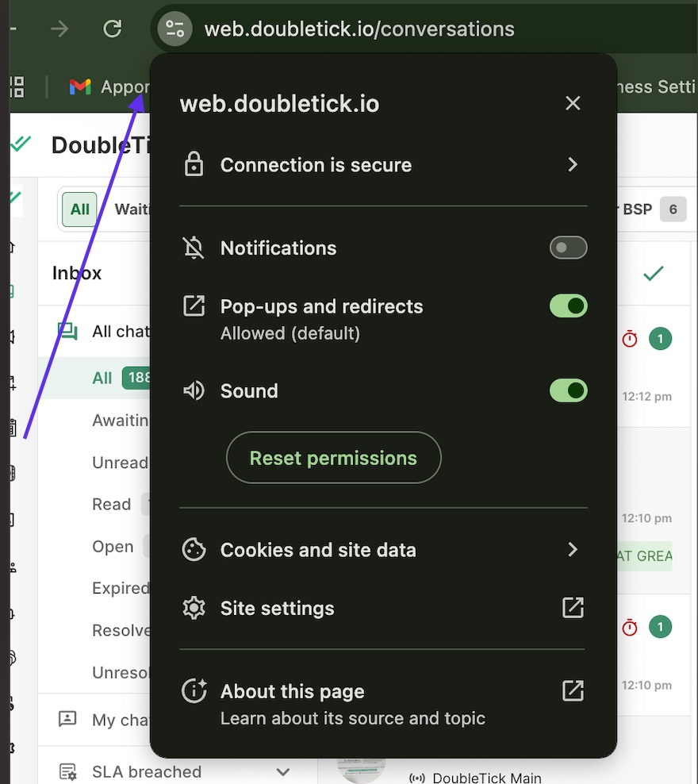Open Gmail bookmark icon
Image resolution: width=698 pixels, height=784 pixels.
click(x=80, y=86)
